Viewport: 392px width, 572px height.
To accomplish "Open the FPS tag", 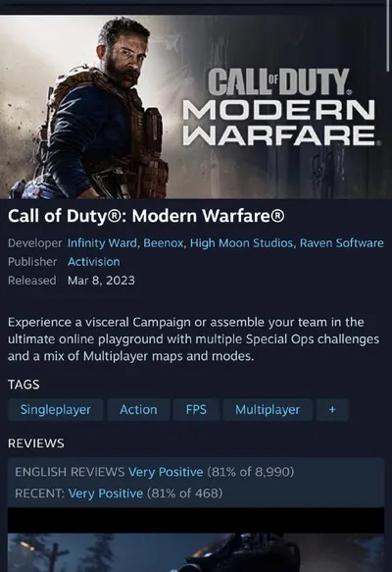I will [x=196, y=410].
